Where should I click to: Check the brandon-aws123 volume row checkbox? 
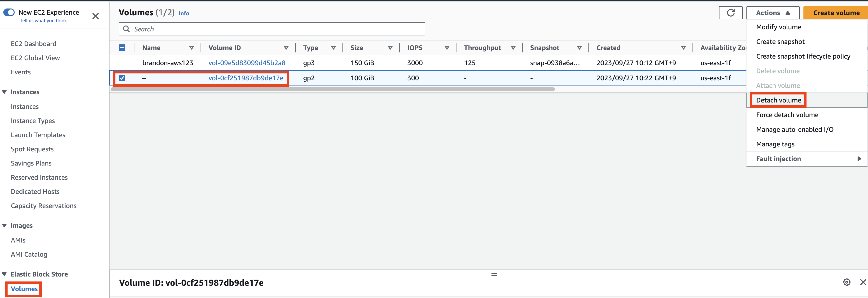(122, 63)
